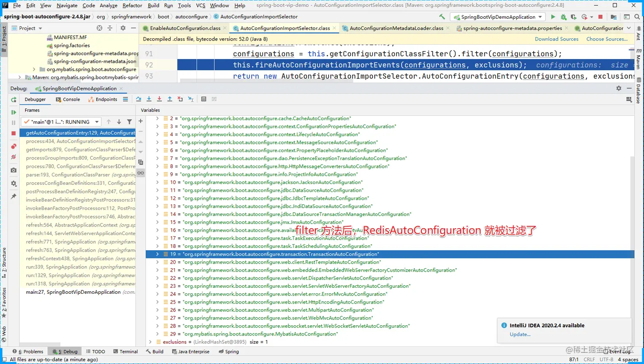Switch to Console tab in Debug

[68, 99]
